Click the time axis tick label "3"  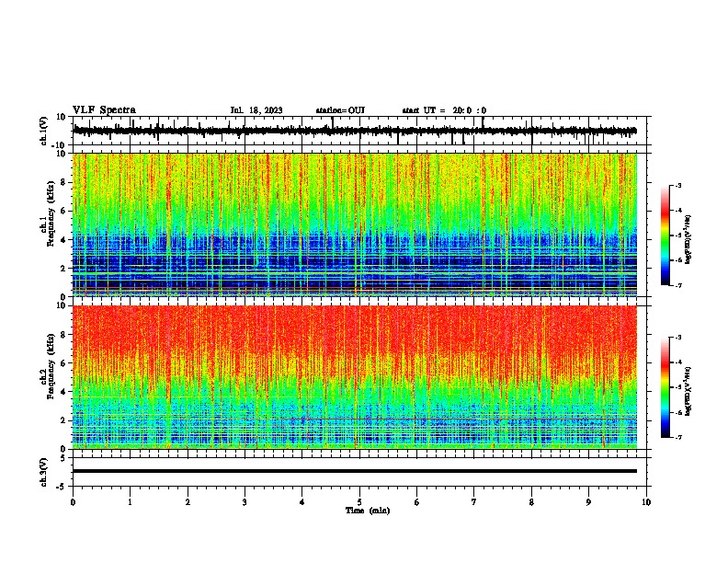(x=245, y=502)
